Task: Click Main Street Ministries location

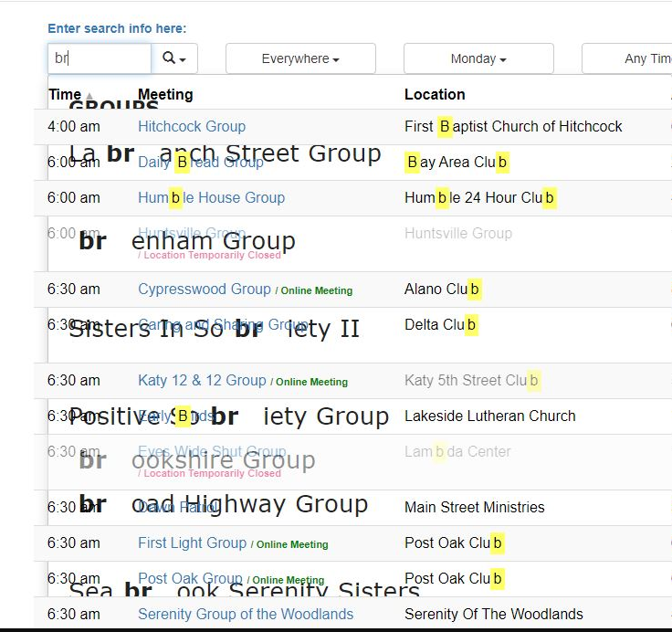Action: click(475, 507)
